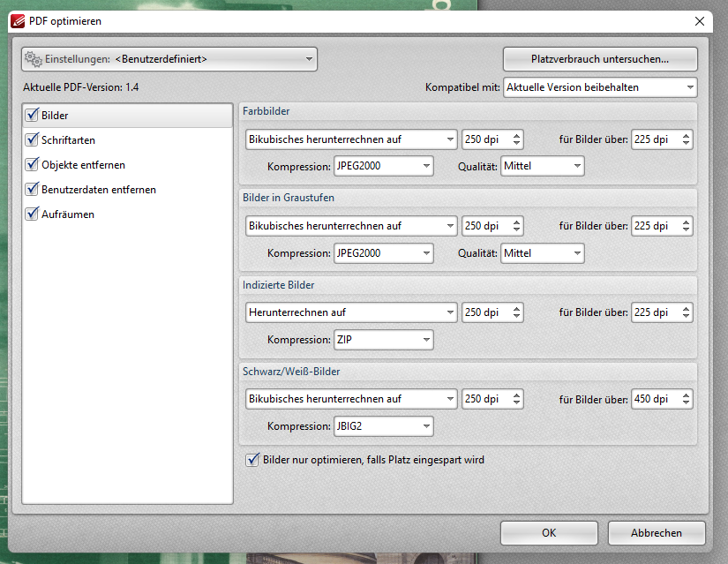Increase Indizierte Bilder 225 dpi threshold up arrow
This screenshot has height=564, width=728.
(687, 309)
